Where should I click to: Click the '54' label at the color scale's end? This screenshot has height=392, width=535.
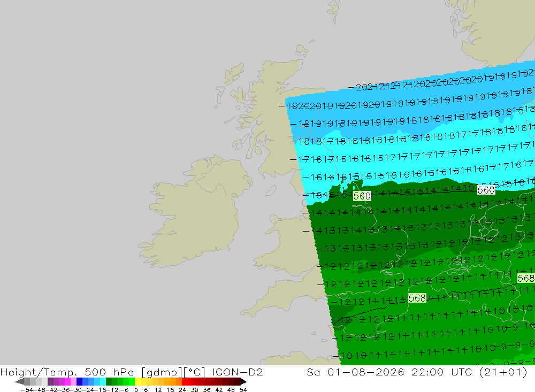243,390
